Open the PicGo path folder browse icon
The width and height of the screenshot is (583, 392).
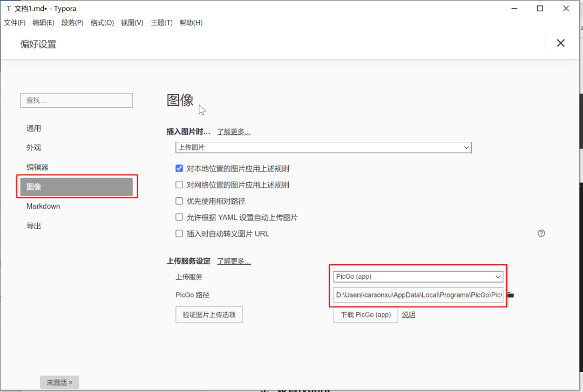[x=511, y=294]
